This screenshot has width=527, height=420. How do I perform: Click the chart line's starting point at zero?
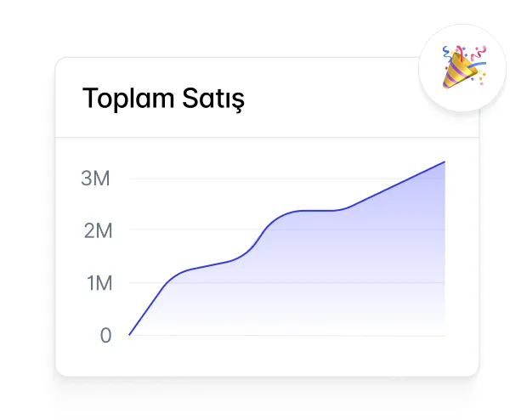point(129,334)
